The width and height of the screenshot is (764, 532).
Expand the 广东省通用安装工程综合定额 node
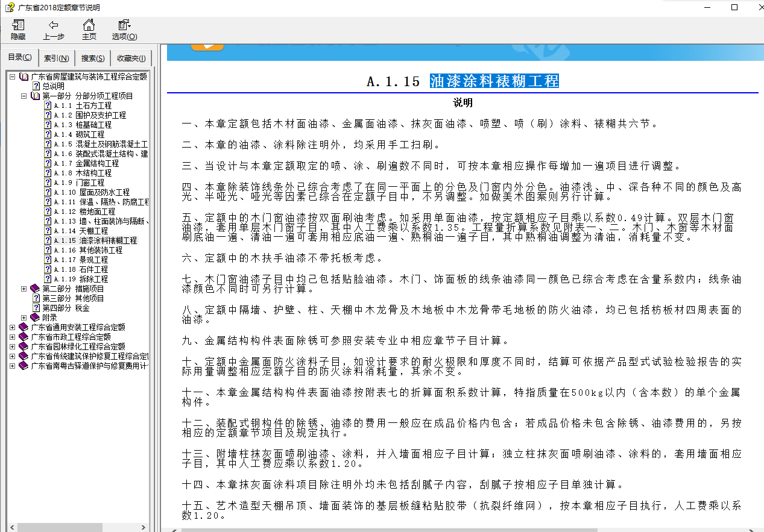coord(12,327)
